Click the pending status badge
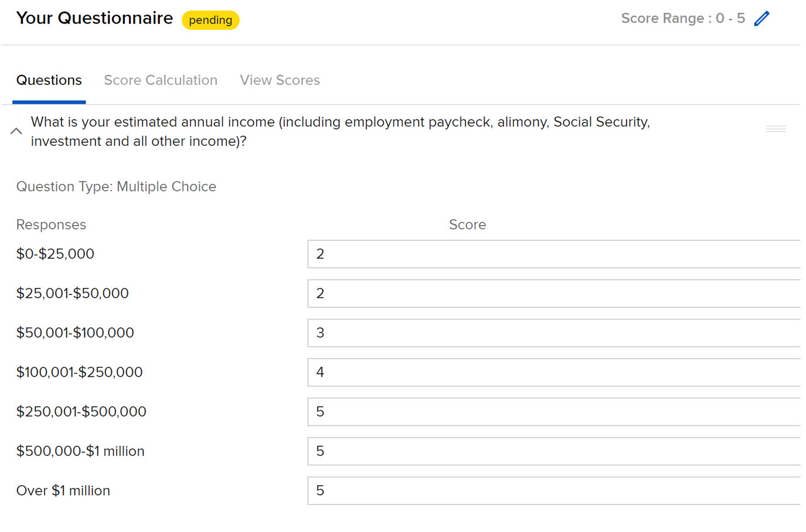 (210, 20)
